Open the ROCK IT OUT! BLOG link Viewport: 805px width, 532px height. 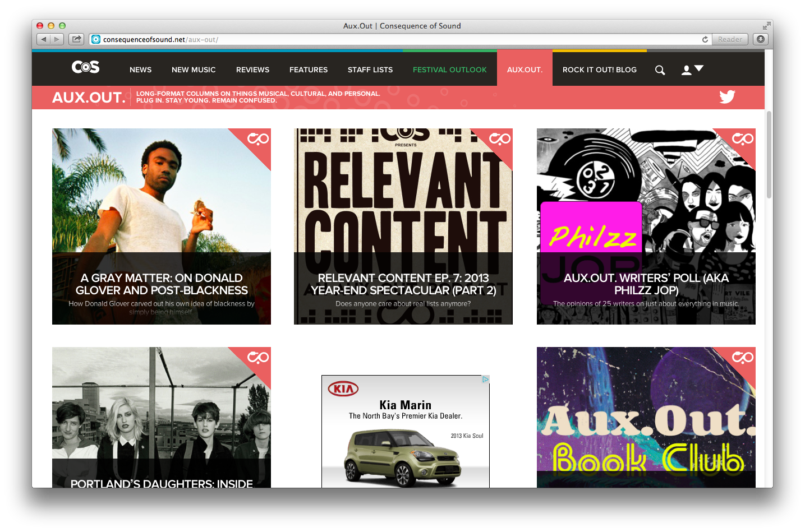600,70
